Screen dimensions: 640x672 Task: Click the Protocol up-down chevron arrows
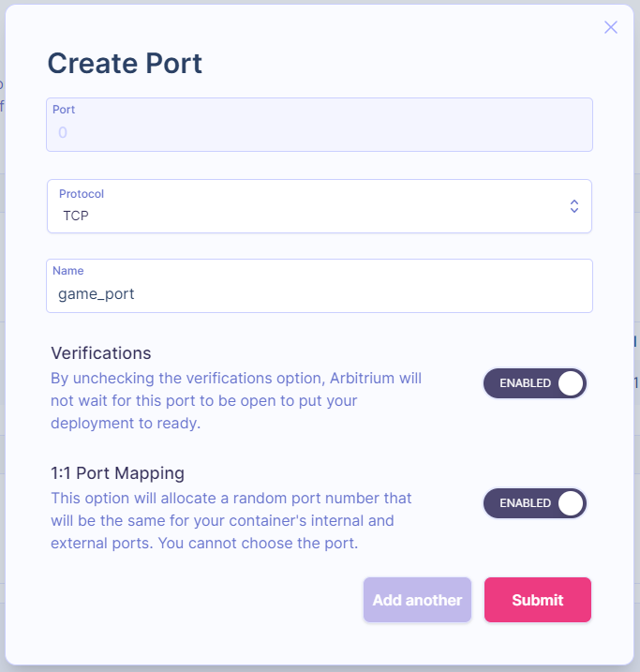pyautogui.click(x=574, y=206)
